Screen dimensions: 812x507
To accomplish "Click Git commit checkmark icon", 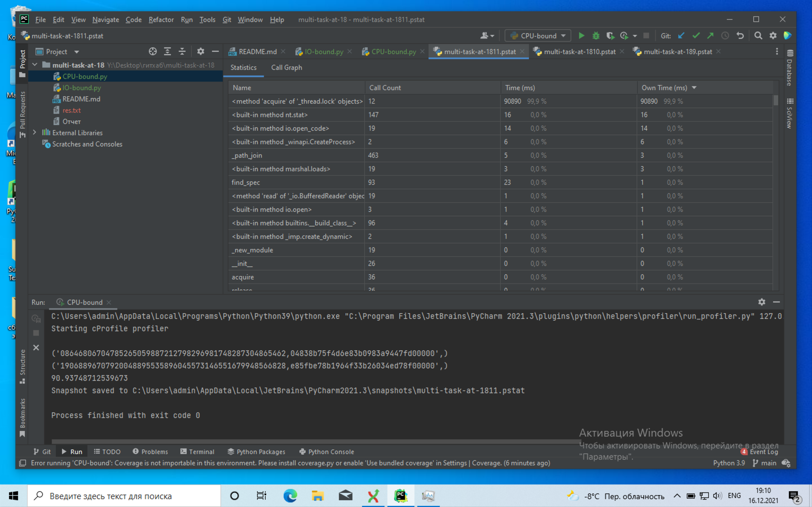I will 696,35.
